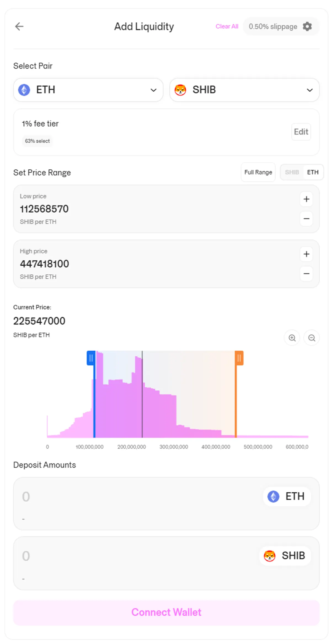The width and height of the screenshot is (331, 644).
Task: Zoom out on the liquidity chart
Action: (312, 338)
